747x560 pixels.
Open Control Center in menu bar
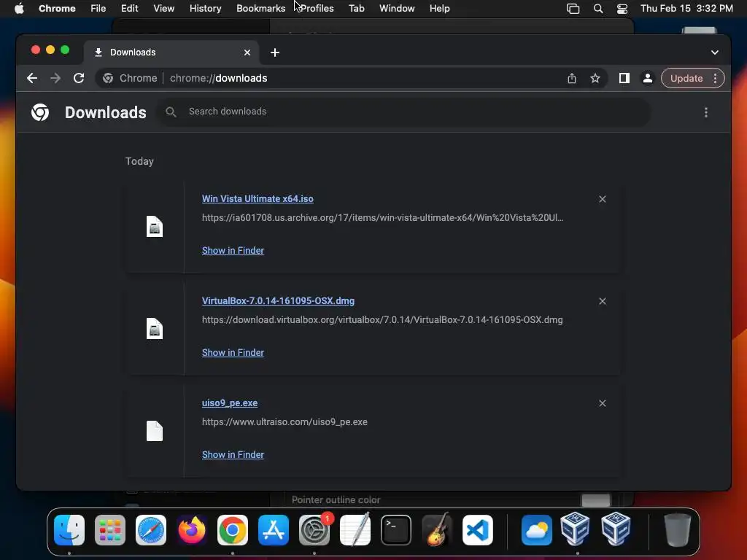pyautogui.click(x=622, y=8)
